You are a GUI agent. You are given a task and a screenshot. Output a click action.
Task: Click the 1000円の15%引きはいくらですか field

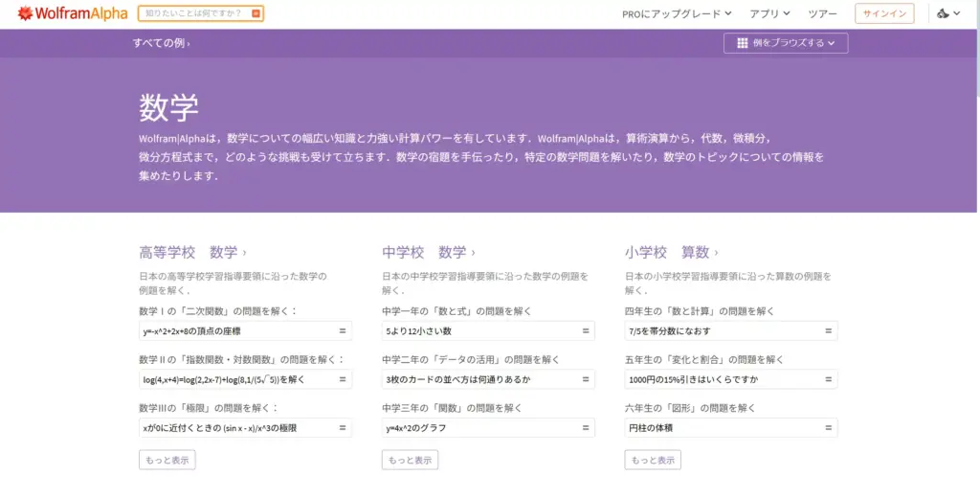pos(731,379)
